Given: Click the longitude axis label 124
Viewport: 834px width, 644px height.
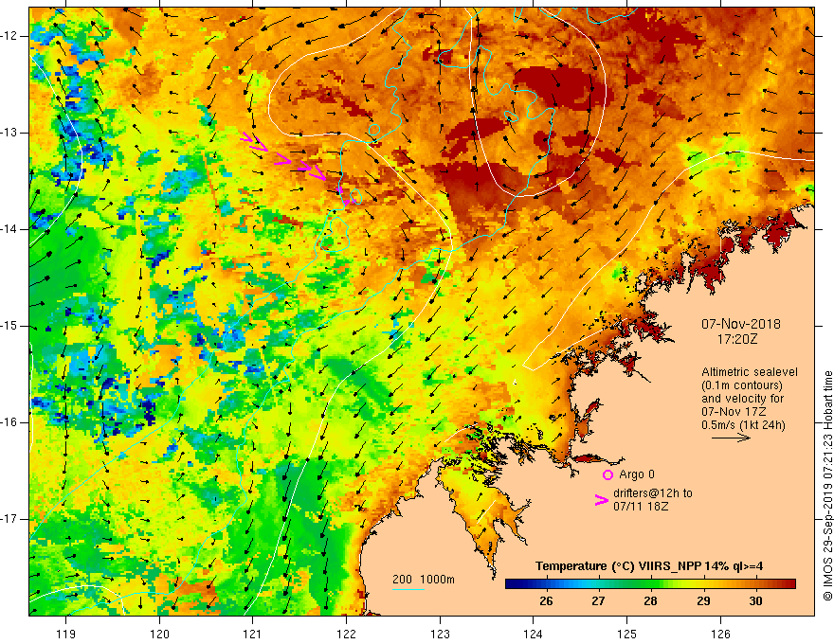Looking at the screenshot, I should (533, 634).
